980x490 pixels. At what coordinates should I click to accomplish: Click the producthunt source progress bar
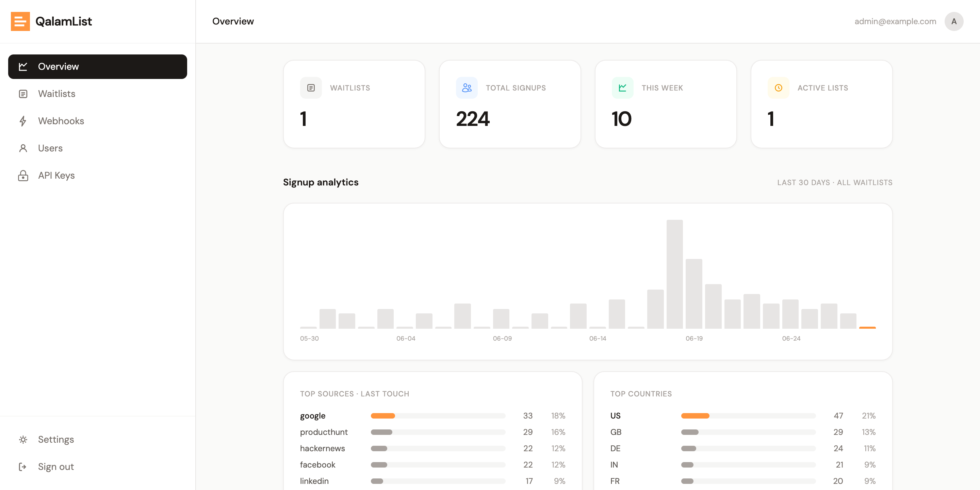coord(438,432)
